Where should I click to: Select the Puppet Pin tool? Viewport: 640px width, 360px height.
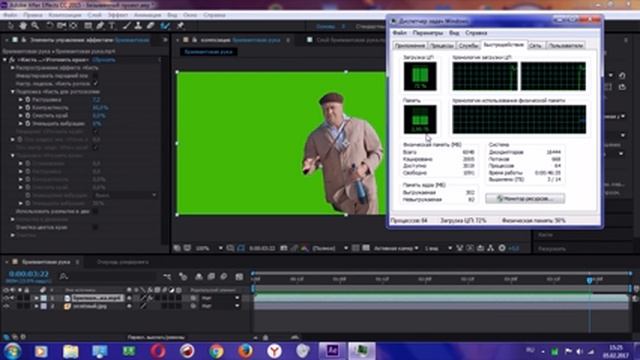point(180,26)
